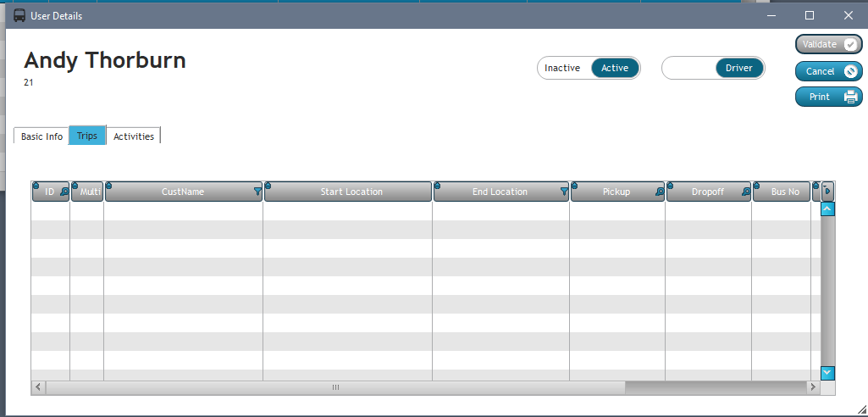This screenshot has height=417, width=868.
Task: Click the grid's scroll up arrow
Action: (x=827, y=208)
